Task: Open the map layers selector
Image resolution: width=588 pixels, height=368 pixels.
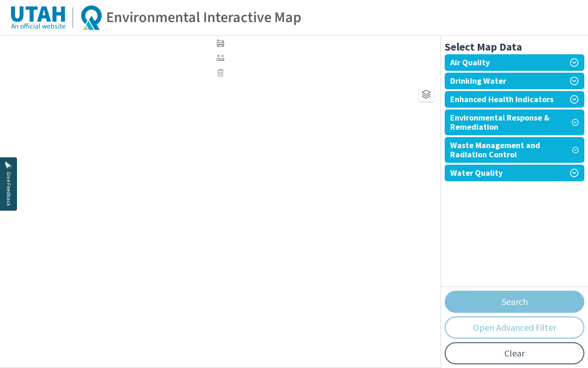Action: pyautogui.click(x=426, y=94)
